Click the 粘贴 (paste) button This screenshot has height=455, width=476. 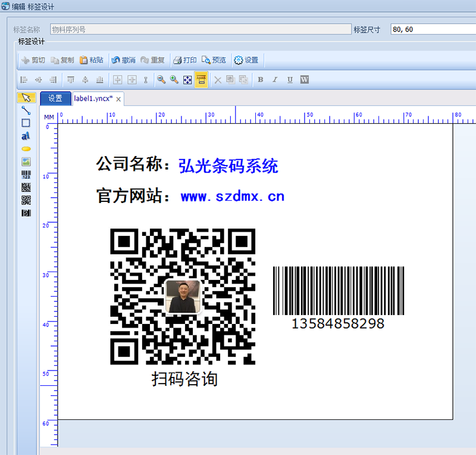[x=92, y=60]
